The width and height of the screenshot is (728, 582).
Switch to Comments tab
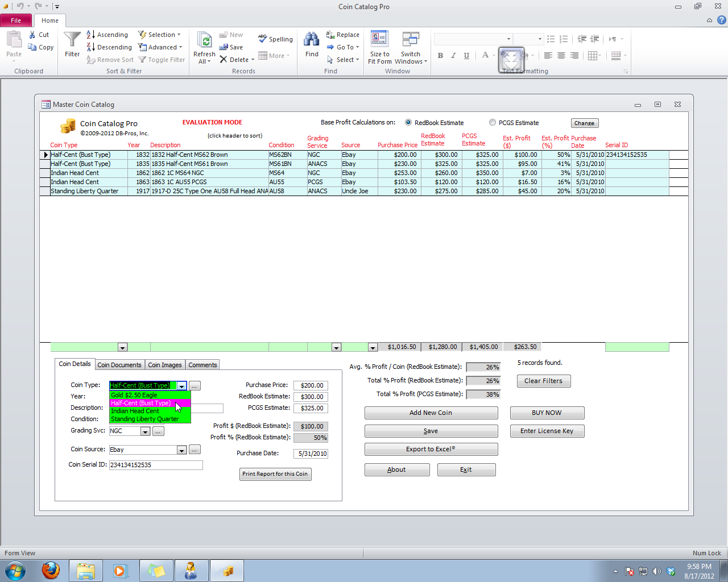pyautogui.click(x=202, y=365)
